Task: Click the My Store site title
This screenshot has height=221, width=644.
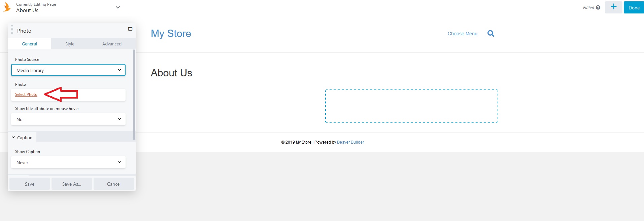Action: 171,33
